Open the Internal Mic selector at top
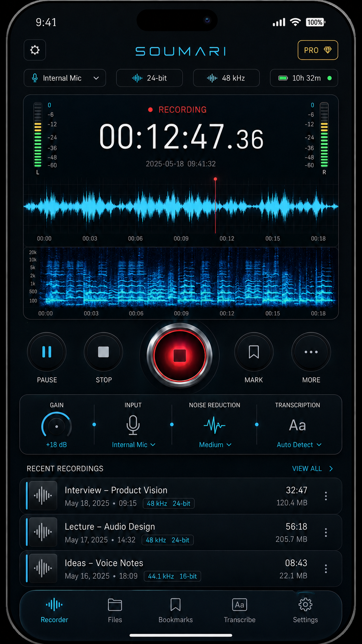Viewport: 362px width, 644px height. click(x=65, y=78)
